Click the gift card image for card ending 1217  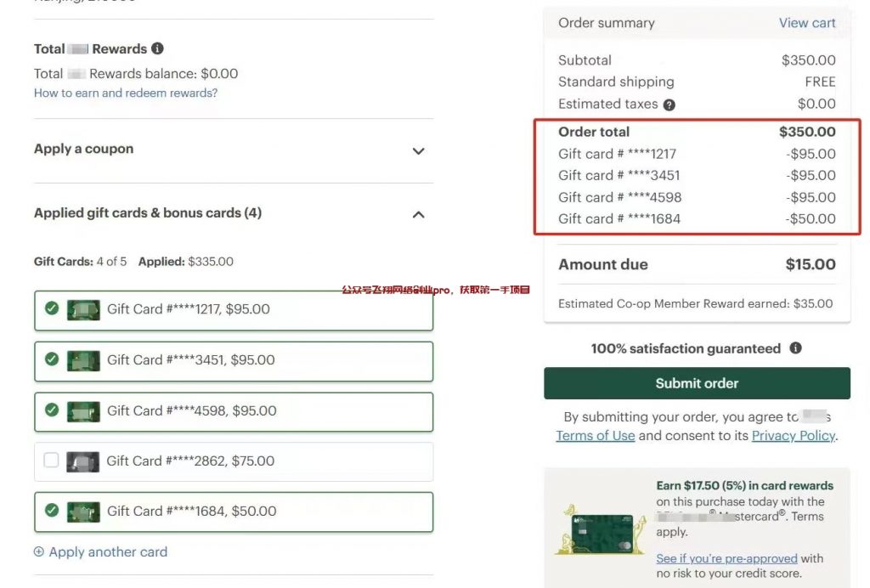(83, 310)
